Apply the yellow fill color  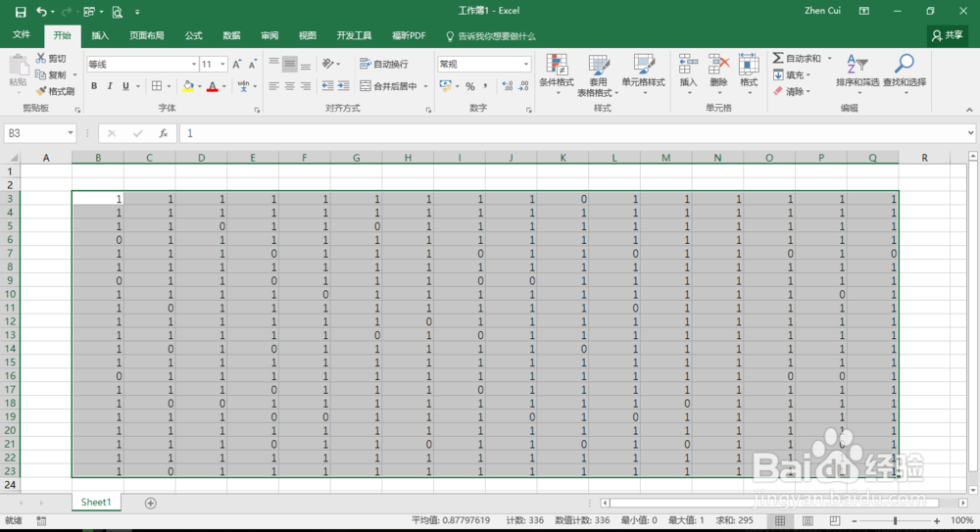click(x=188, y=86)
